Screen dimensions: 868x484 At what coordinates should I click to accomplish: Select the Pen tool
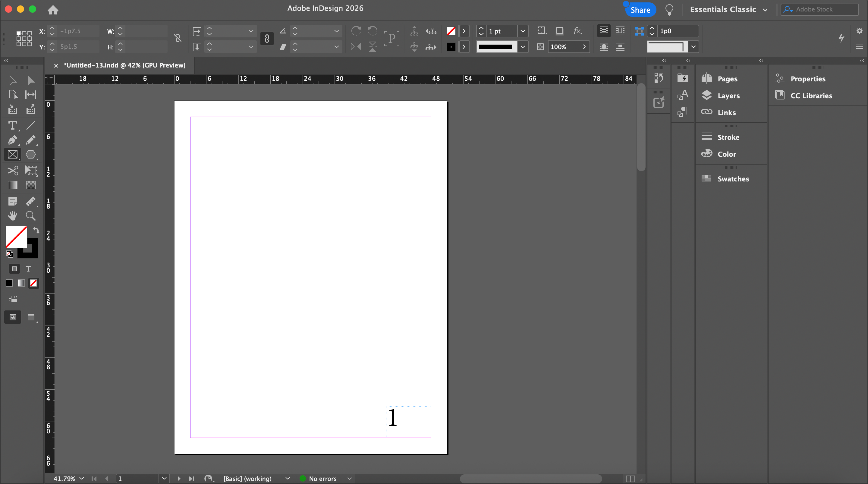(x=12, y=140)
